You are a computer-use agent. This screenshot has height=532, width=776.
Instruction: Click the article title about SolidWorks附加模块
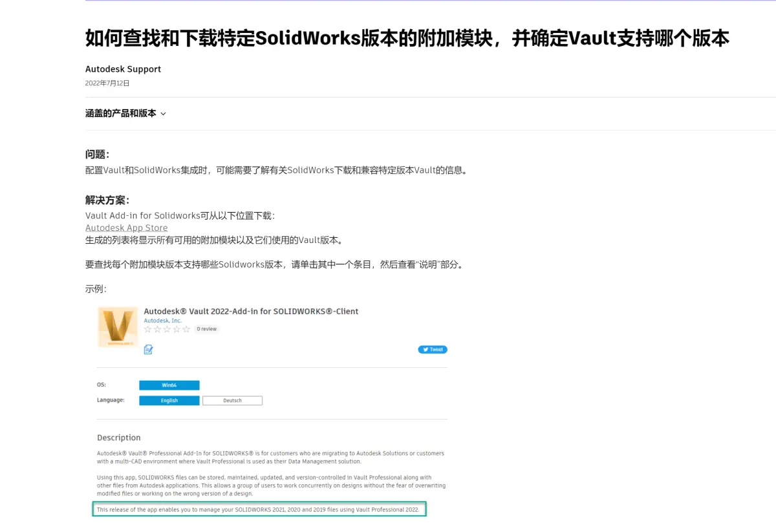coord(407,38)
